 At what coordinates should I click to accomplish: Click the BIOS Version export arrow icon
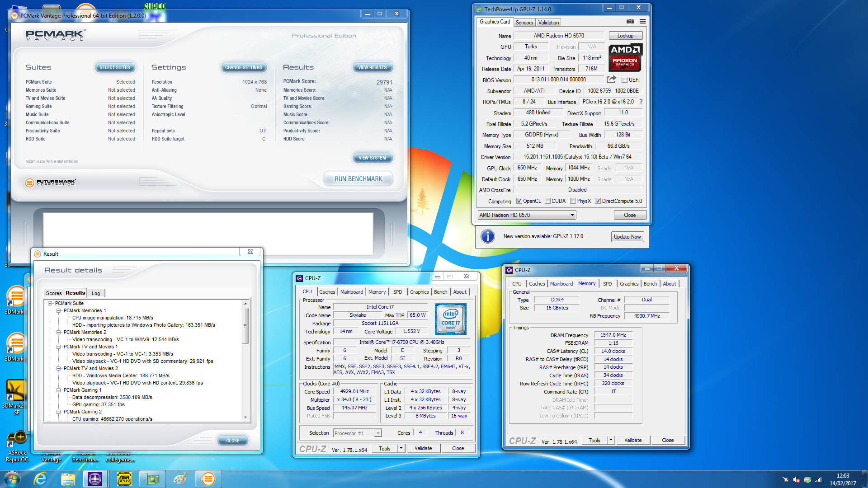click(x=611, y=80)
